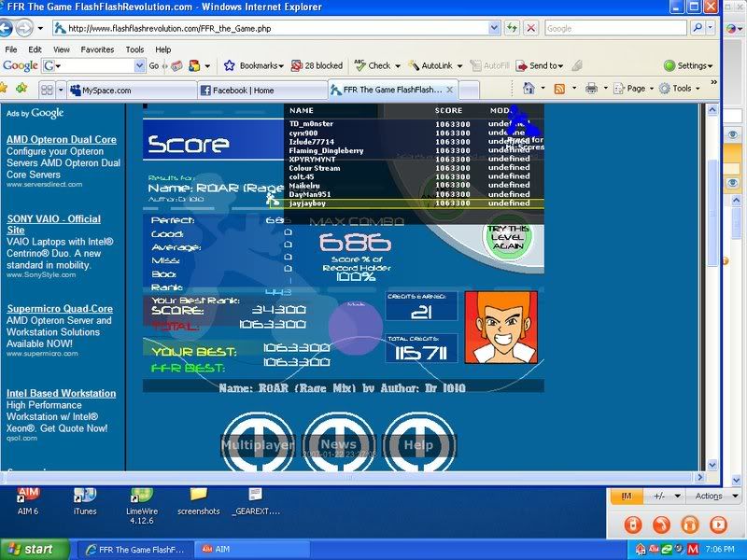Click the Home icon in IE toolbar
Viewport: 747px width, 560px height.
[x=529, y=89]
